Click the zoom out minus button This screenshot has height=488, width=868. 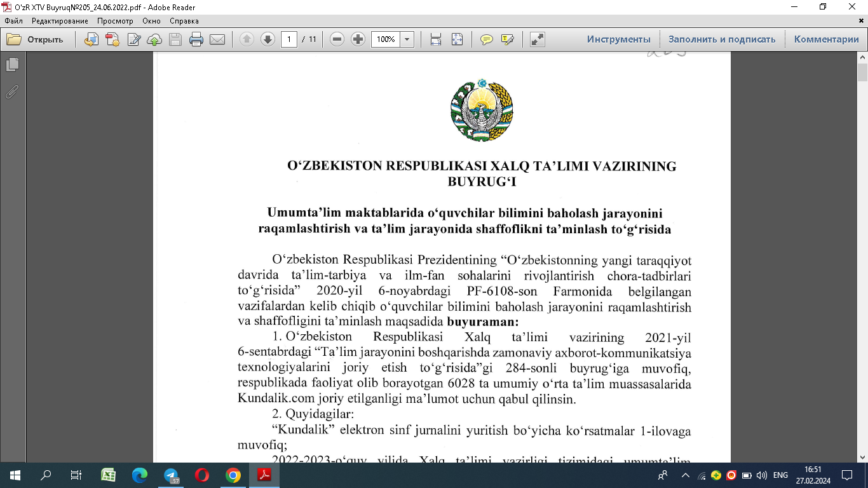[337, 39]
